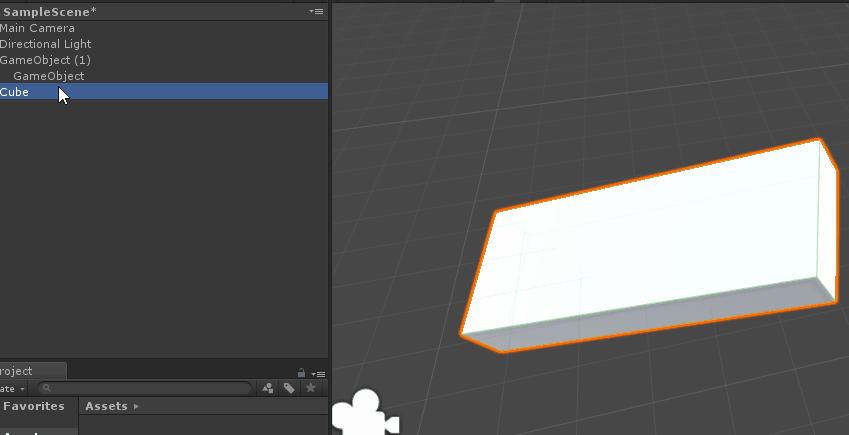This screenshot has height=435, width=849.
Task: Open the Project panel options menu icon
Action: (x=318, y=374)
